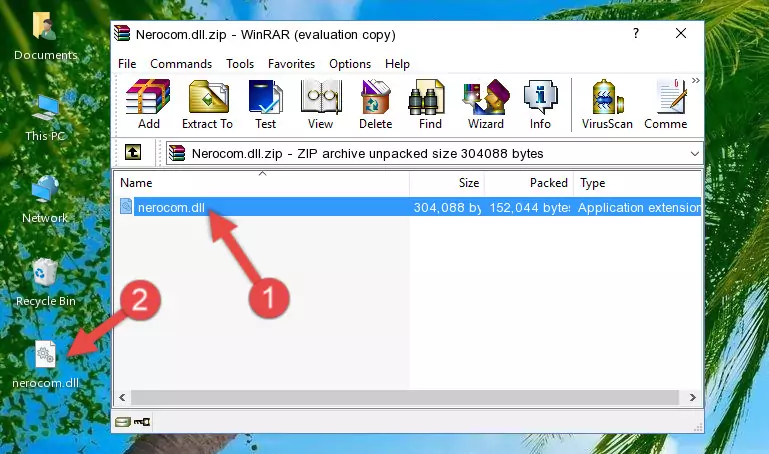Sort by the Size column header
This screenshot has width=769, height=454.
(447, 183)
